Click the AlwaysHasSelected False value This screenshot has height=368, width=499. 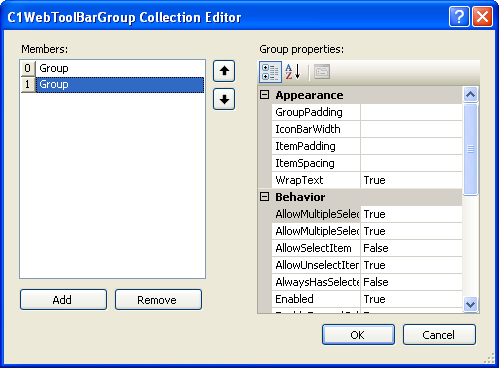click(x=411, y=282)
